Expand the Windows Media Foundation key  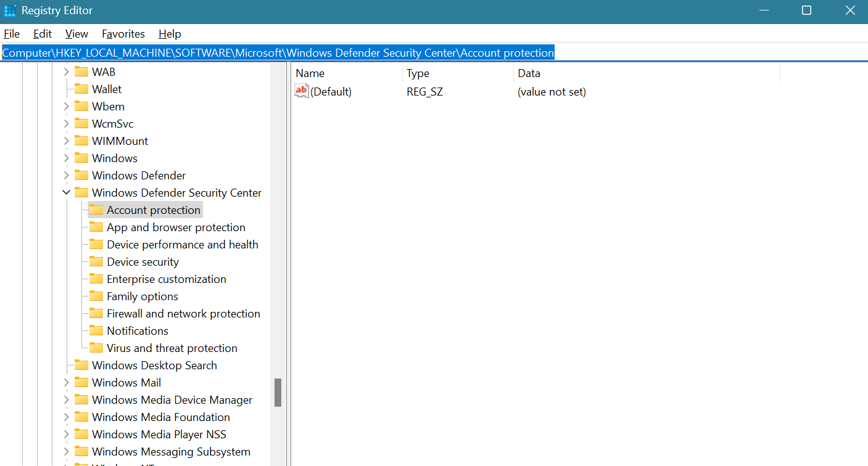pos(67,417)
